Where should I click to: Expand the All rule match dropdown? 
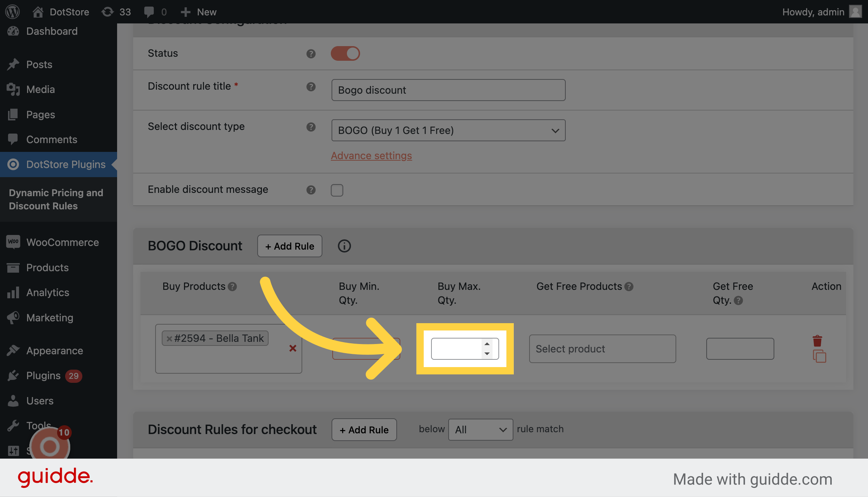coord(480,429)
